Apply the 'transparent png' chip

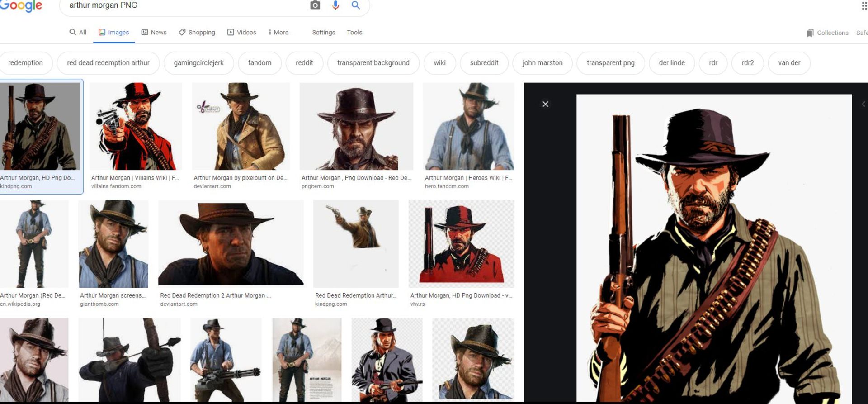[x=610, y=63]
